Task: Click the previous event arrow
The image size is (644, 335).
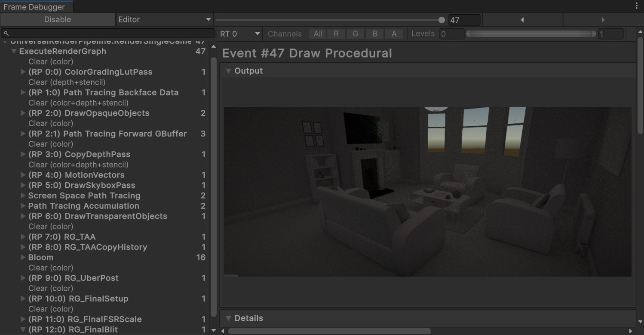Action: (521, 19)
